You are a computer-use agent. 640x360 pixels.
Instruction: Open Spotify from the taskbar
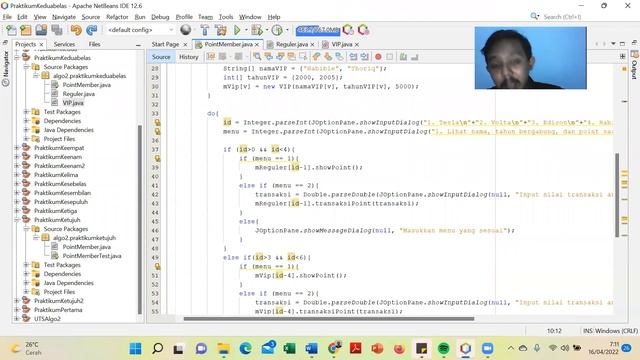click(x=444, y=349)
